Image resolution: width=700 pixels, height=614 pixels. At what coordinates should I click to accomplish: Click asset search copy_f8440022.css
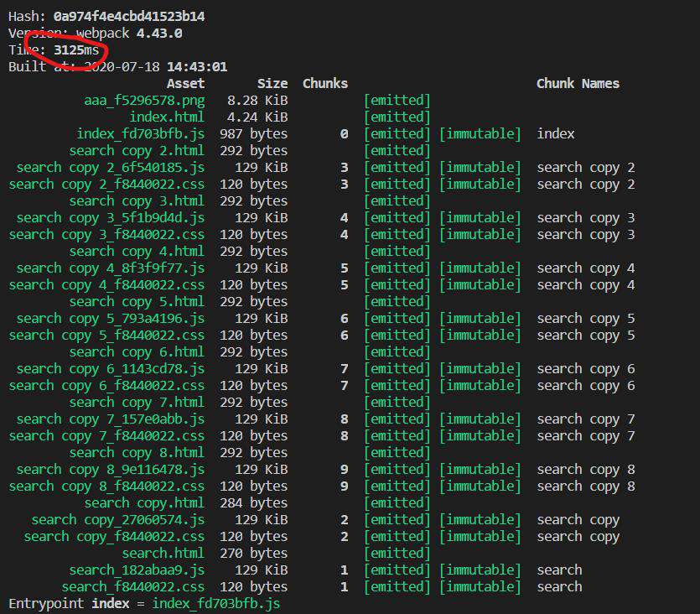click(x=114, y=537)
